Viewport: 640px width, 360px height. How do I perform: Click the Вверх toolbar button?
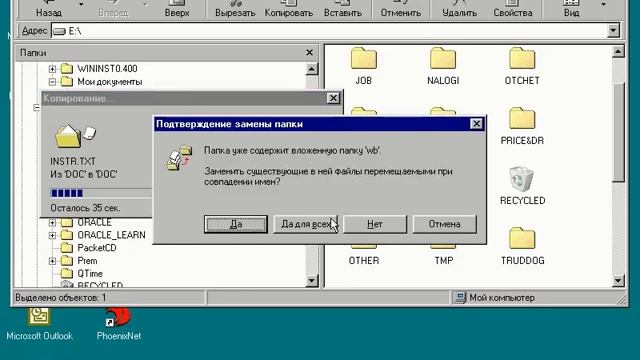tap(177, 9)
